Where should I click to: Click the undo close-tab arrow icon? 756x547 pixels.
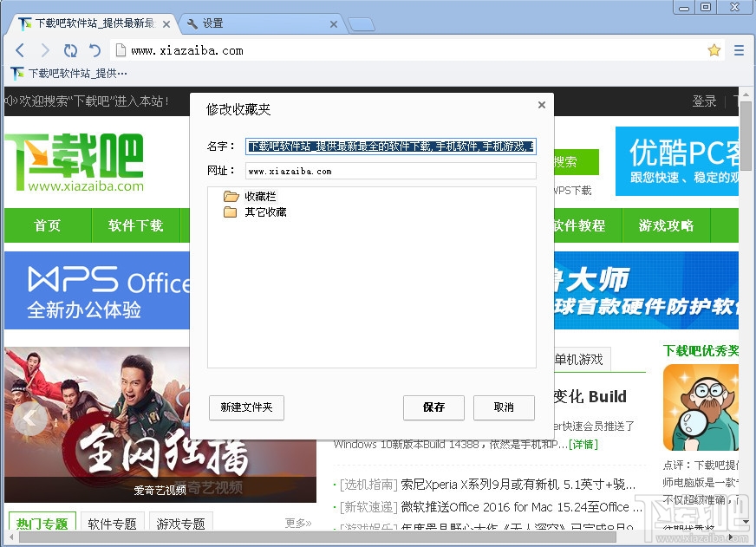[x=95, y=50]
